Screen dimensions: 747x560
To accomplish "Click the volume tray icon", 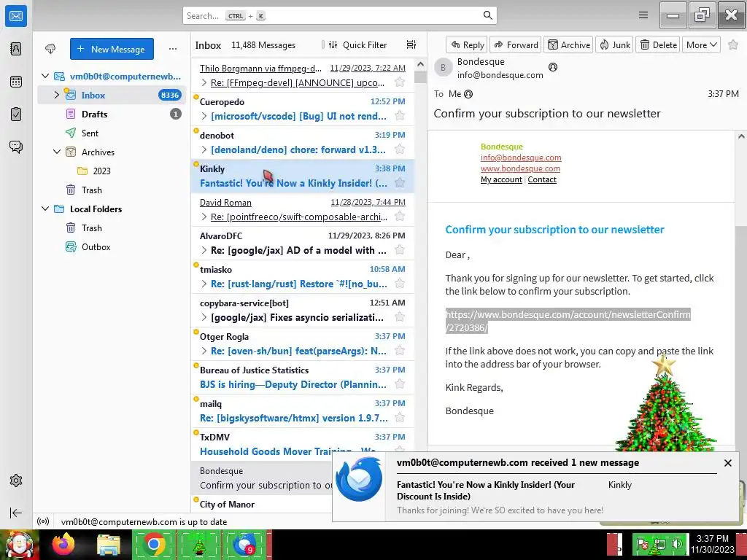I will [676, 544].
